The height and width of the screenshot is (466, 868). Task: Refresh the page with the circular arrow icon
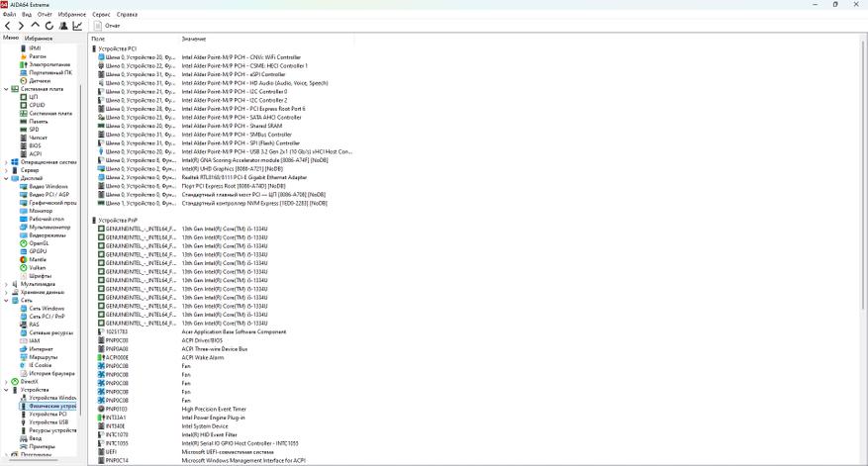pos(49,26)
